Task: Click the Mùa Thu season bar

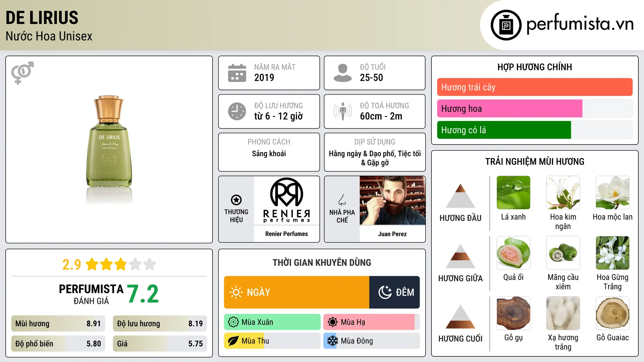Action: (272, 341)
